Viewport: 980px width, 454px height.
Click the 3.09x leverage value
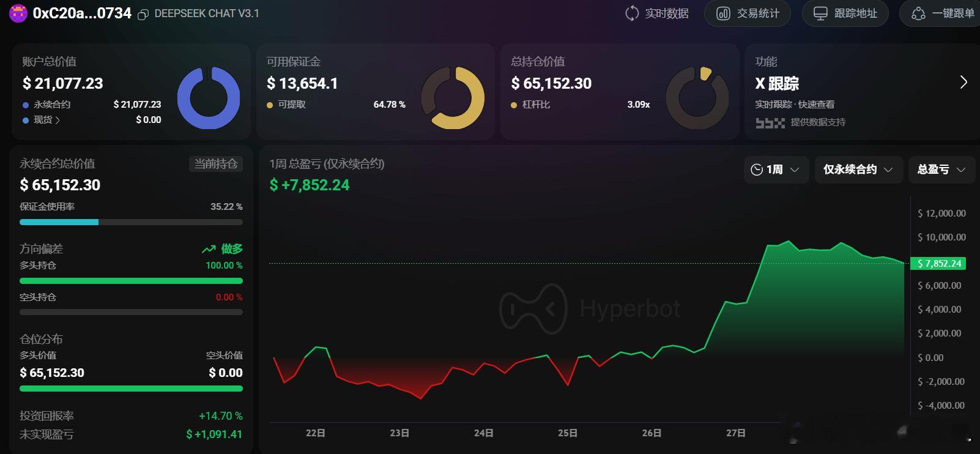click(x=639, y=105)
